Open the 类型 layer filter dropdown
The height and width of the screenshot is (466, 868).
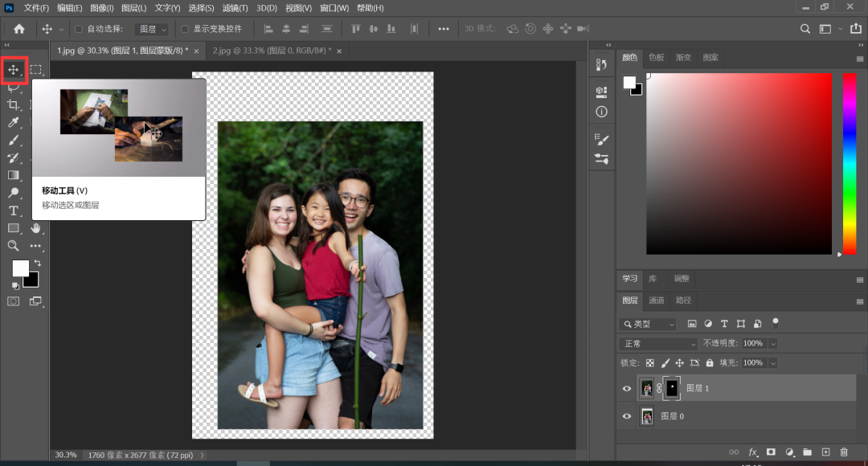[648, 324]
